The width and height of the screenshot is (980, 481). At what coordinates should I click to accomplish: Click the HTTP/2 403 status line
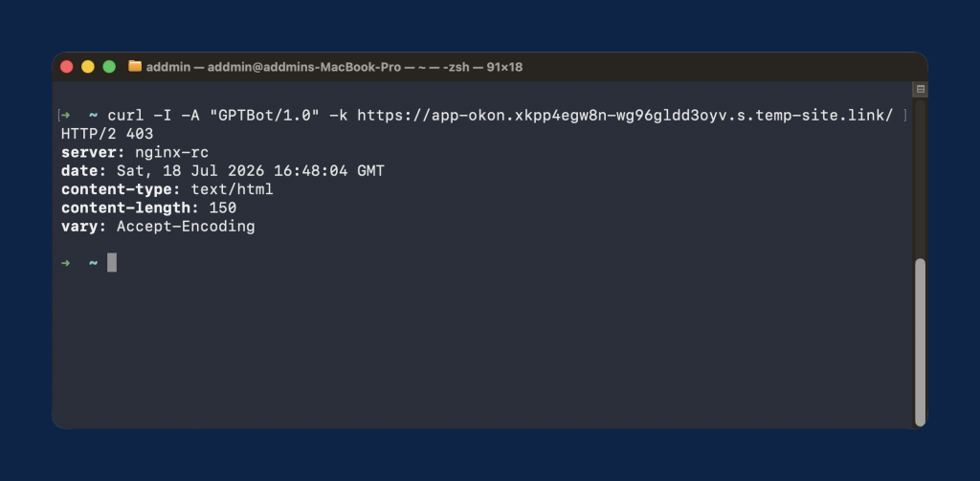pyautogui.click(x=107, y=134)
